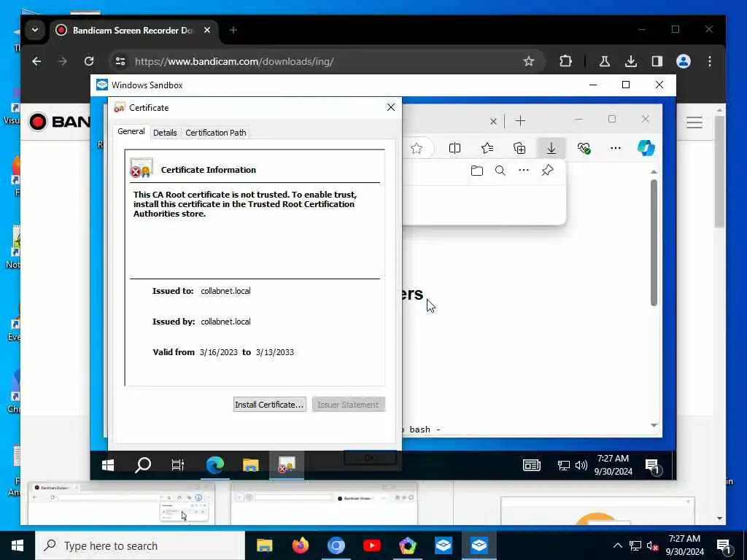Open the Sandbox notification center
Image resolution: width=747 pixels, height=560 pixels.
click(x=653, y=466)
